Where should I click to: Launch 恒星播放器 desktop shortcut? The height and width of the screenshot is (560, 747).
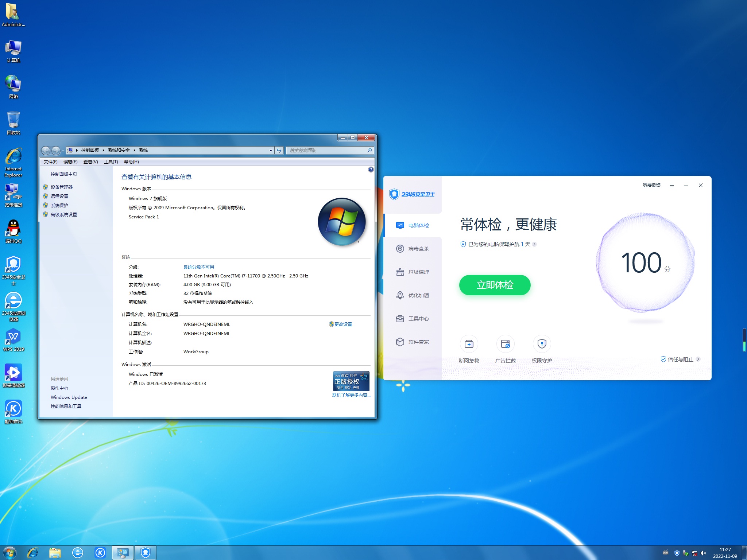(13, 376)
